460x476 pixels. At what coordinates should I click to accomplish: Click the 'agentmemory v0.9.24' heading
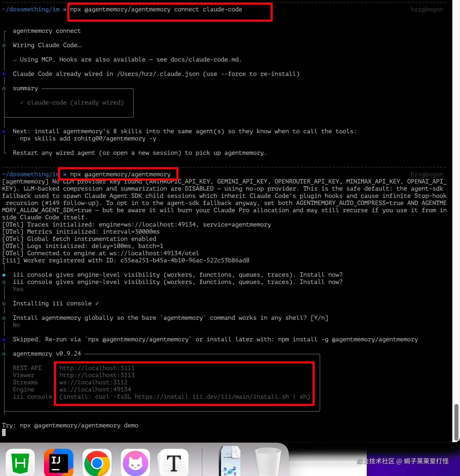point(47,354)
